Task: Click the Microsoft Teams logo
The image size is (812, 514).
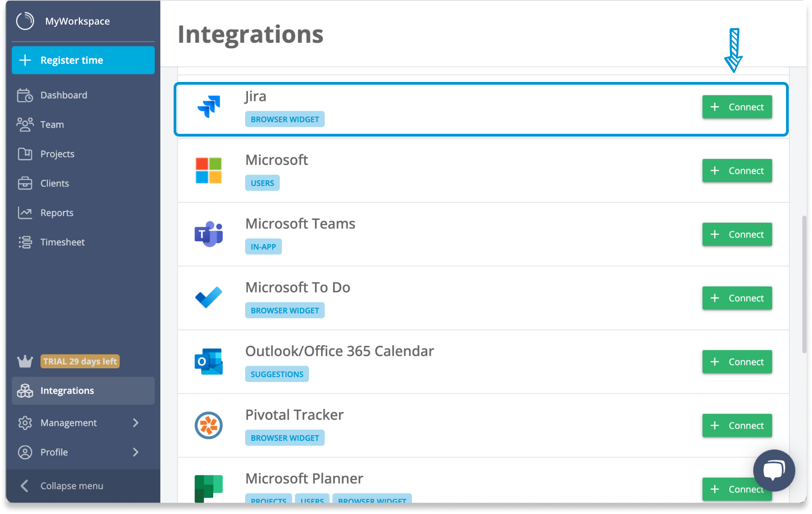Action: point(209,234)
